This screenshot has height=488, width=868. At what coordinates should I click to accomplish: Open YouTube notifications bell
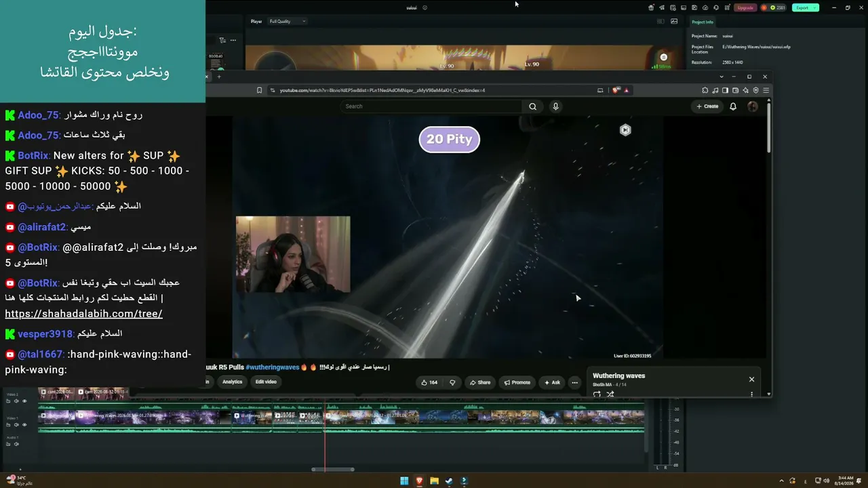pyautogui.click(x=733, y=106)
